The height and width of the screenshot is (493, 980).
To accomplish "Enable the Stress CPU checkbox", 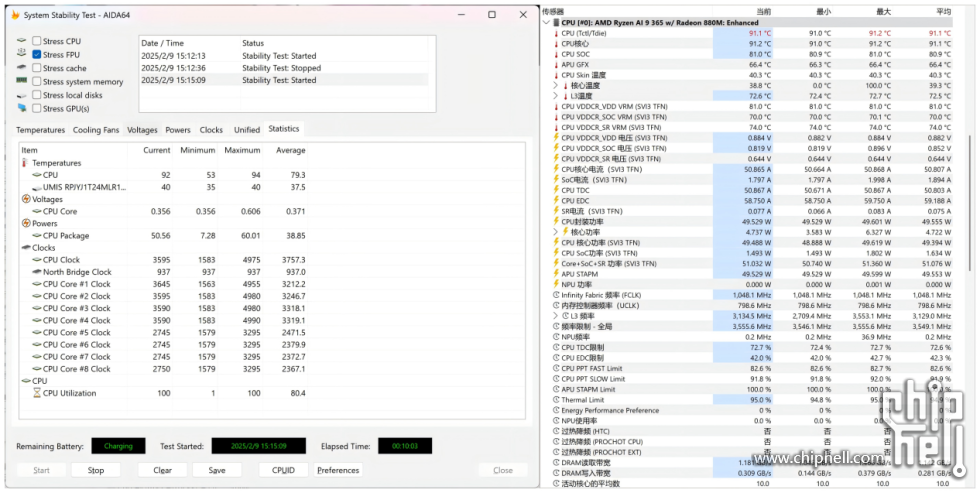I will point(37,41).
